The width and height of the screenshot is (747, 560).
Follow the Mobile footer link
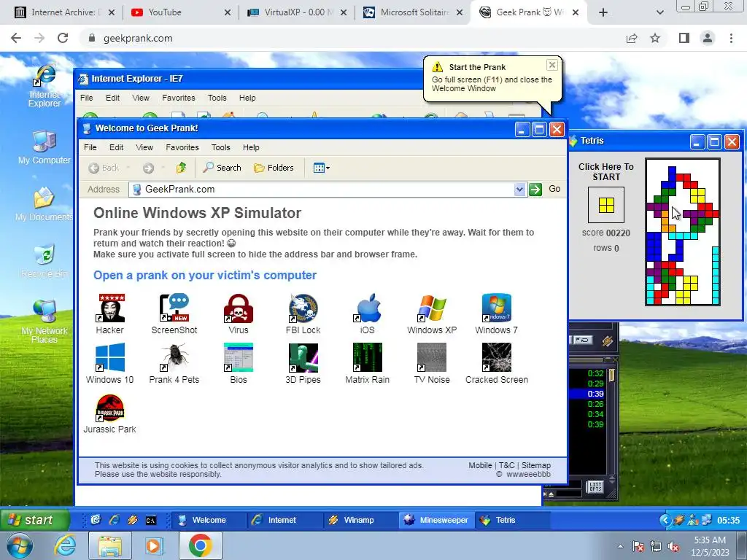point(480,465)
